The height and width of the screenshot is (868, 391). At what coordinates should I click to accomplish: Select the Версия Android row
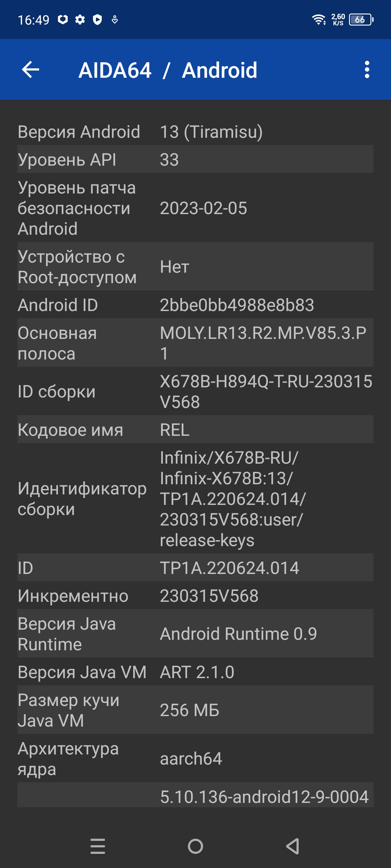(x=195, y=131)
